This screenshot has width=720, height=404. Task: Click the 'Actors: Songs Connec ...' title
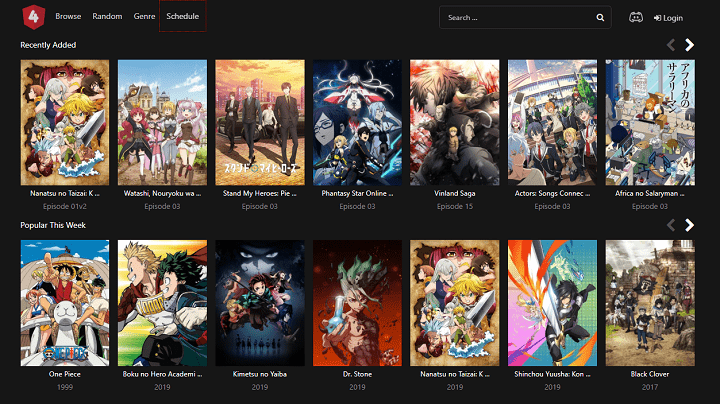tap(552, 193)
